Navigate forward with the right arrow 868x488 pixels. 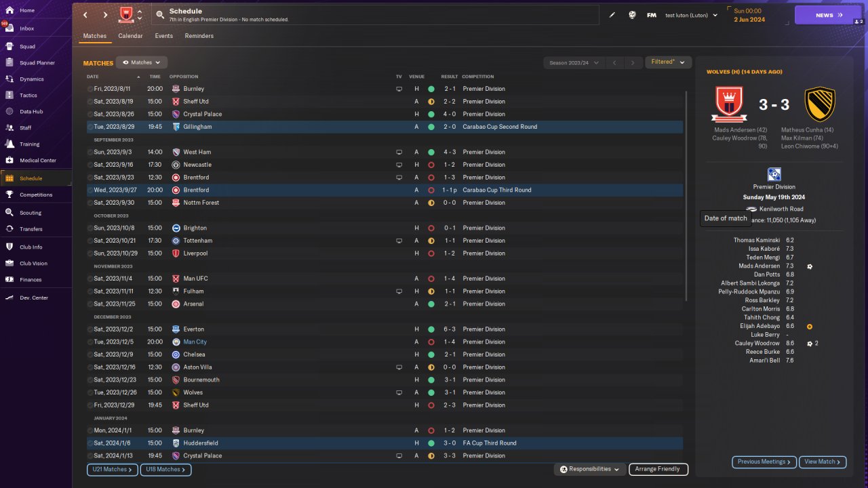point(105,15)
